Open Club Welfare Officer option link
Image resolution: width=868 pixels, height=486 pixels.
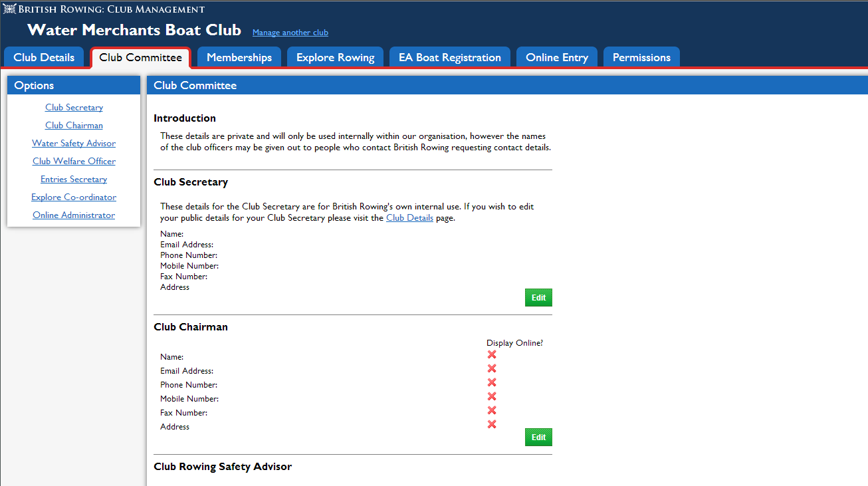pyautogui.click(x=74, y=161)
